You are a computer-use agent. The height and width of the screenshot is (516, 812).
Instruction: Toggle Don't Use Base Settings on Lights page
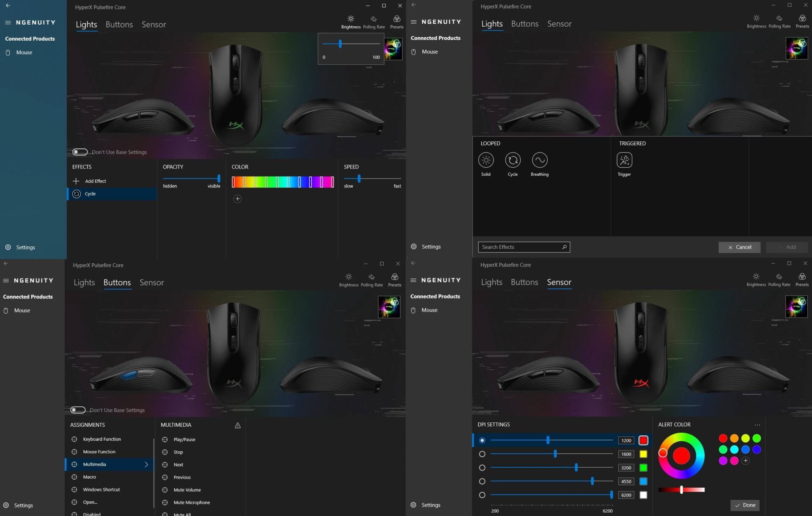click(x=80, y=152)
